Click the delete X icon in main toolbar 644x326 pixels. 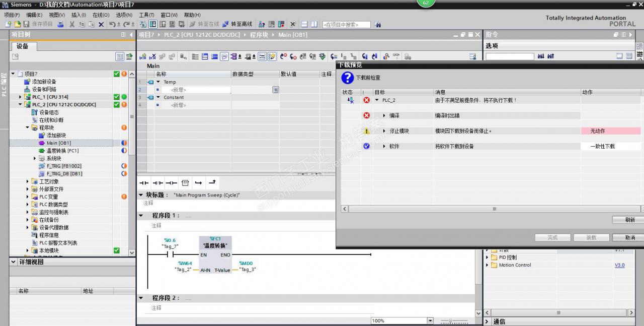(101, 24)
